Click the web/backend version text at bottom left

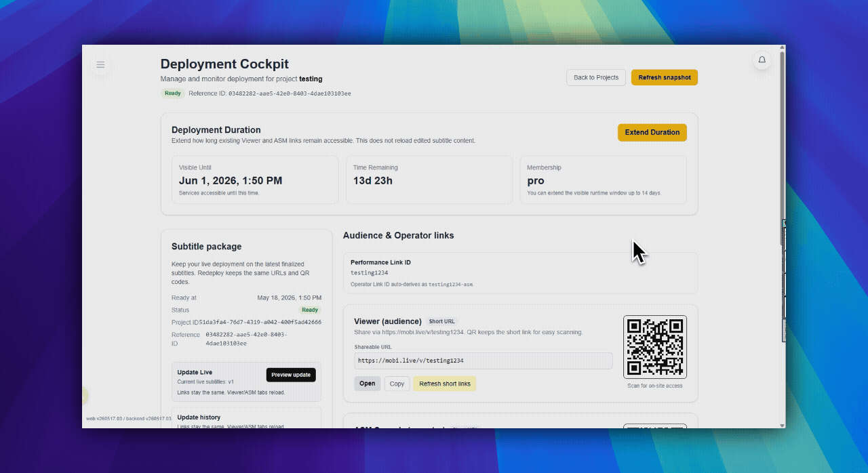(x=128, y=419)
